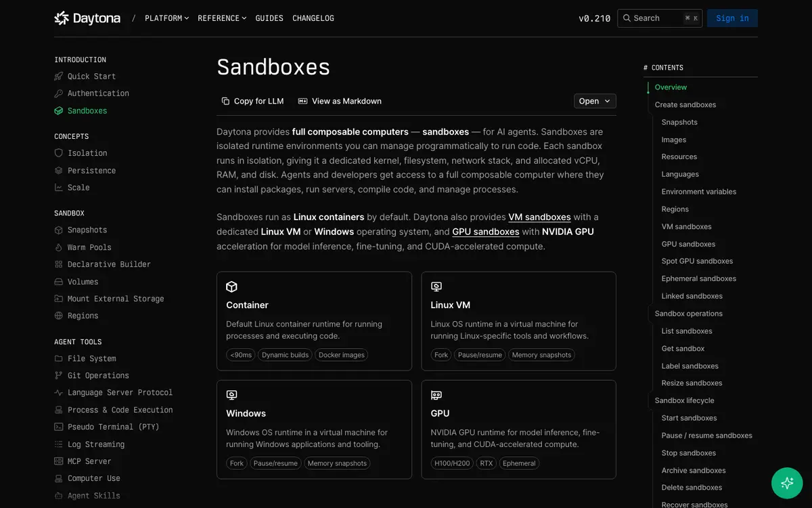The image size is (812, 508).
Task: Expand the REFERENCE menu
Action: 222,18
